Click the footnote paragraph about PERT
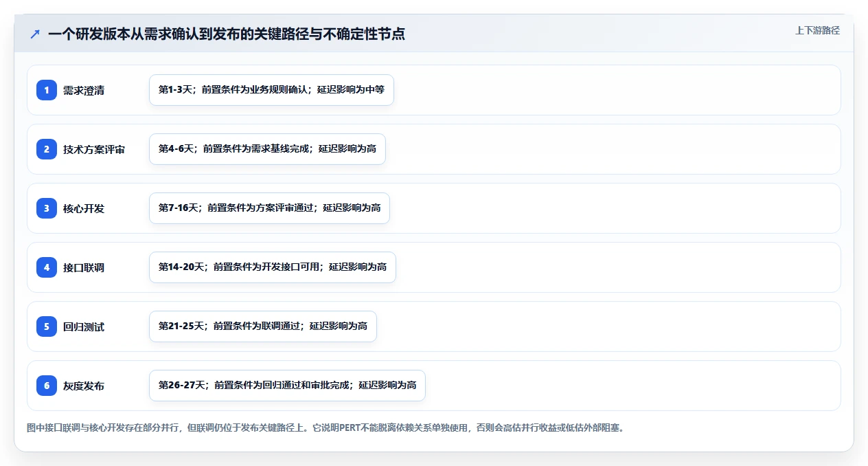This screenshot has width=868, height=466. click(325, 428)
